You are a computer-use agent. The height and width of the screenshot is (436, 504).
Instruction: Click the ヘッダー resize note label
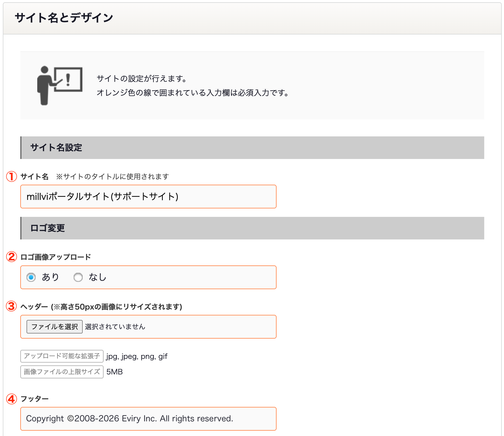click(101, 307)
